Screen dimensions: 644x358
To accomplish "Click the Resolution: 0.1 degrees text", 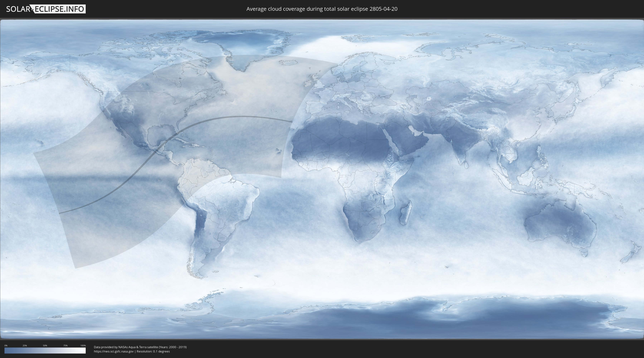I will click(153, 352).
